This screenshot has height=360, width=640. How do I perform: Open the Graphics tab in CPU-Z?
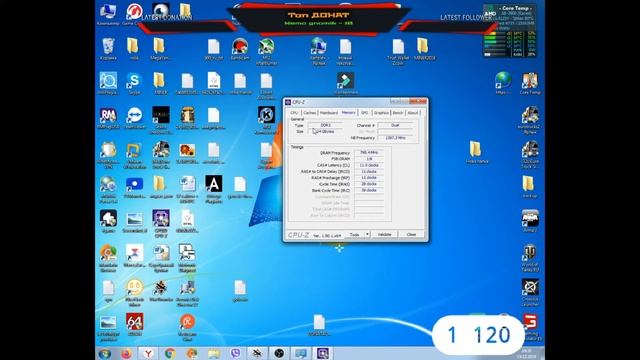(381, 113)
